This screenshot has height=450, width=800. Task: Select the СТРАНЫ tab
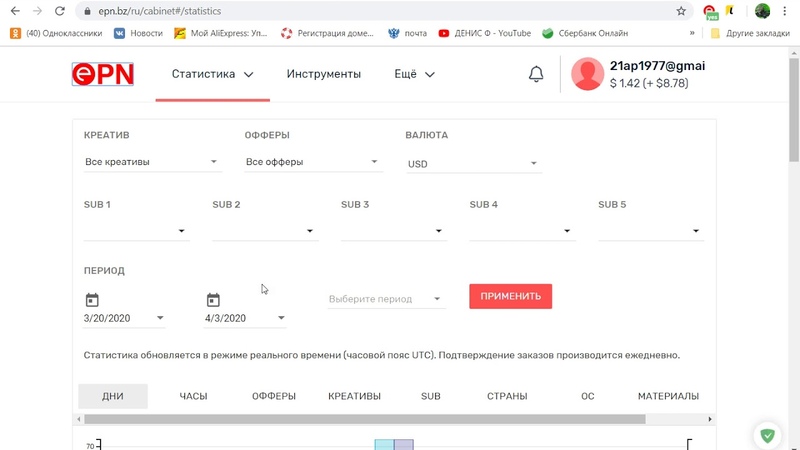[x=507, y=396]
